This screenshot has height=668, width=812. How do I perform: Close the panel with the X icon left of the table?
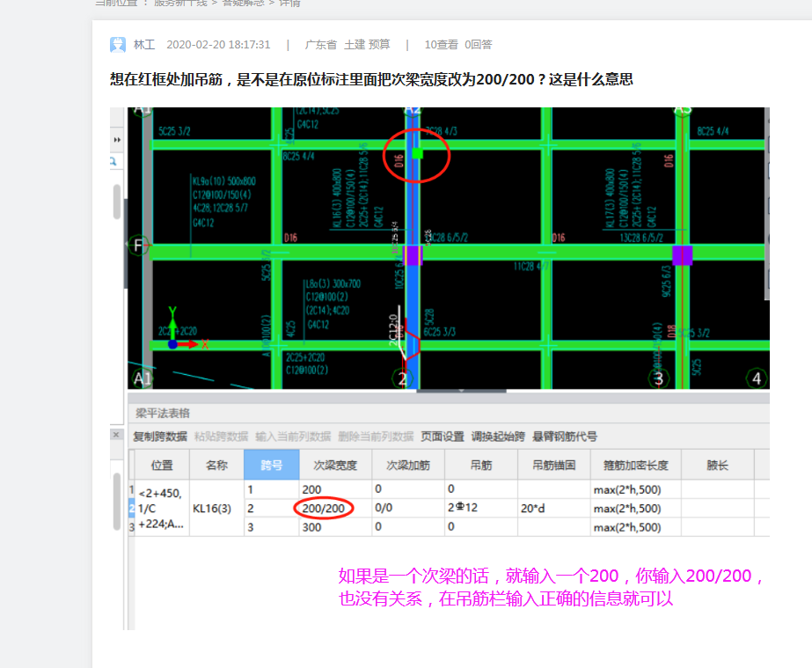click(116, 435)
